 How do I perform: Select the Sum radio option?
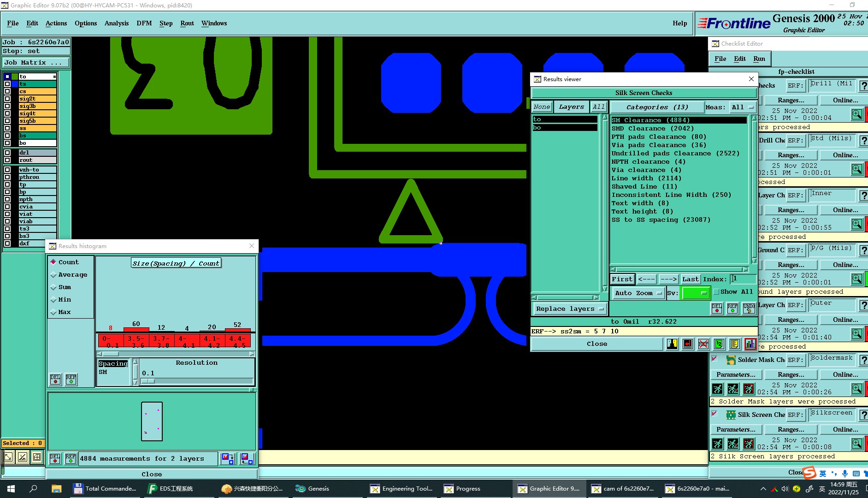tap(53, 287)
